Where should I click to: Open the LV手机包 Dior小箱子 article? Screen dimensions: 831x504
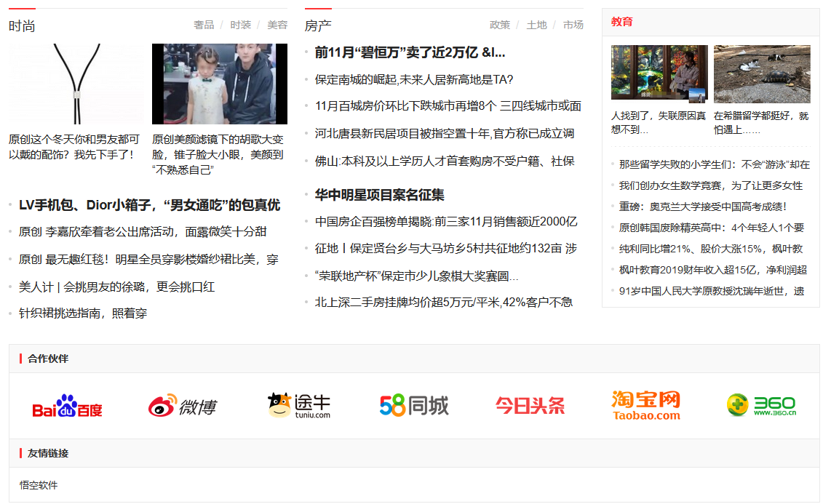point(149,205)
